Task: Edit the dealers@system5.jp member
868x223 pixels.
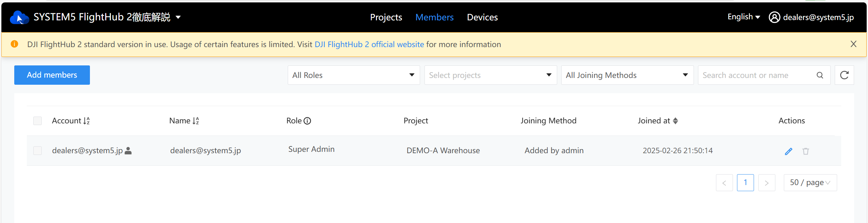Action: click(x=789, y=151)
